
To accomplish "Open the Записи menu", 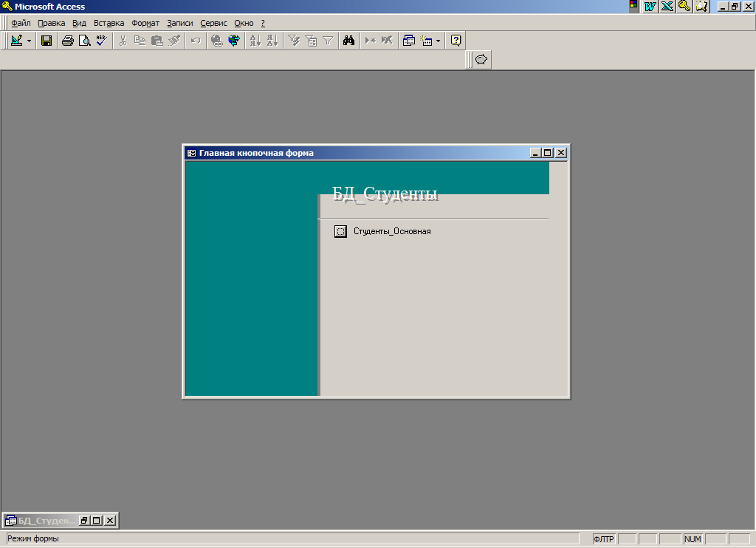I will tap(180, 23).
